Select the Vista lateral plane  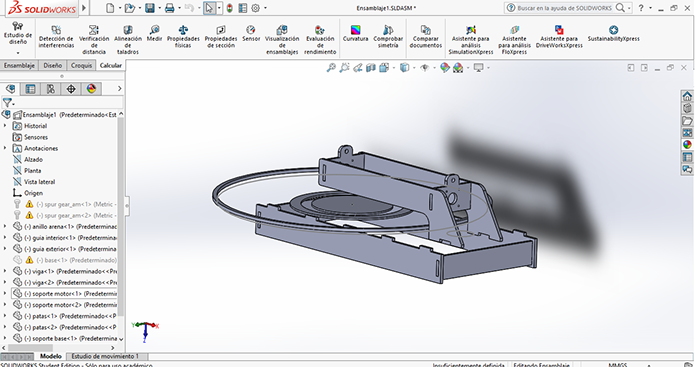pyautogui.click(x=39, y=182)
